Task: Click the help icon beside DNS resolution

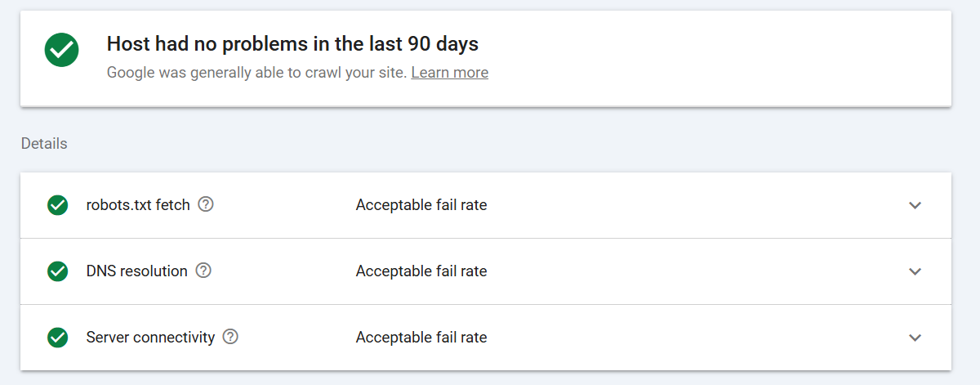Action: tap(204, 271)
